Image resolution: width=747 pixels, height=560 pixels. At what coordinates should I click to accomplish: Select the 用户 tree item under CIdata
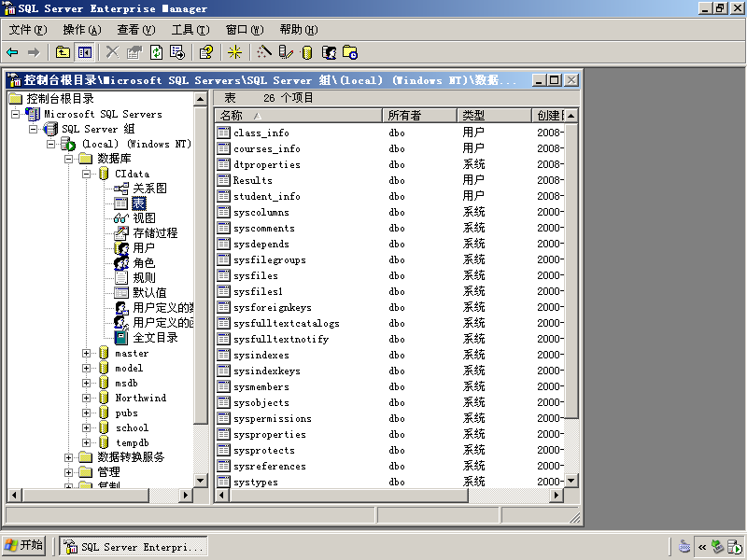[x=144, y=248]
